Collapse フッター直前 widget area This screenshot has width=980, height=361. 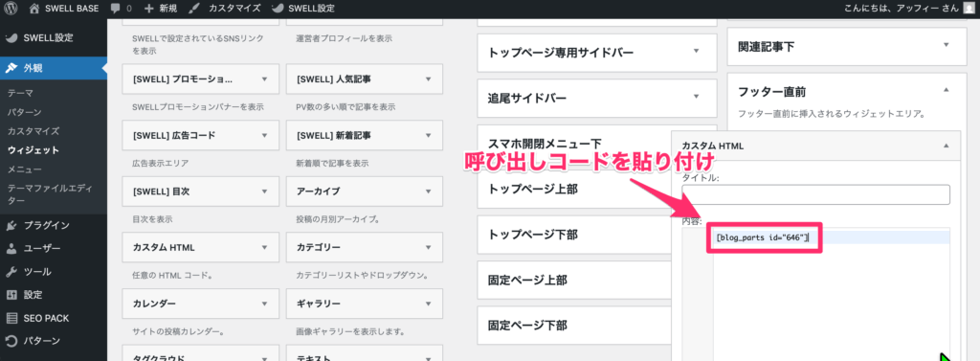946,91
